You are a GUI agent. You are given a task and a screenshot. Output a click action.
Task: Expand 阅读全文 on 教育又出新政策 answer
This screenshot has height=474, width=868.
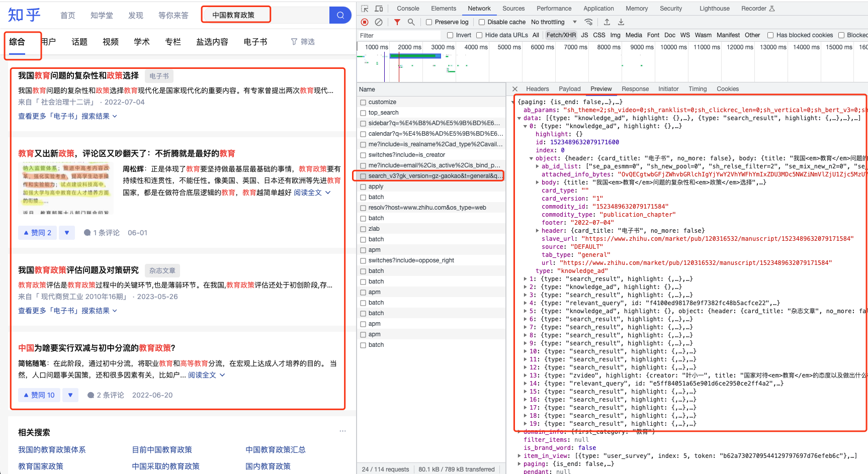coord(312,193)
